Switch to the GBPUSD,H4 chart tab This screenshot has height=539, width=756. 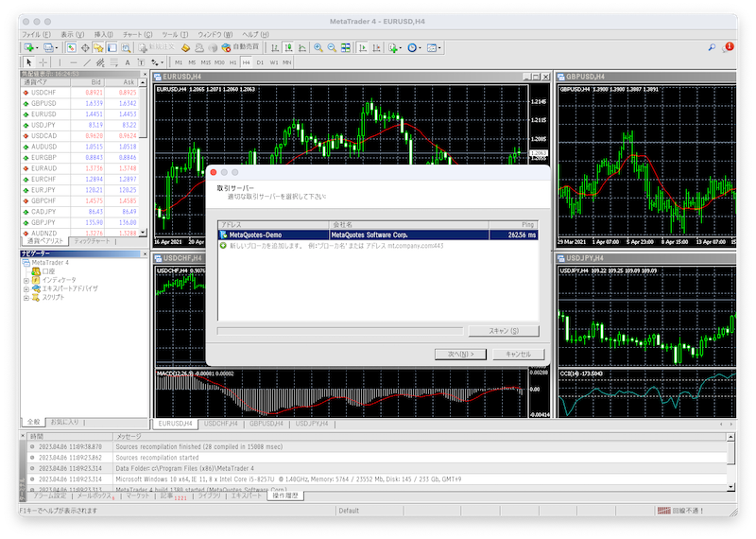(x=266, y=424)
